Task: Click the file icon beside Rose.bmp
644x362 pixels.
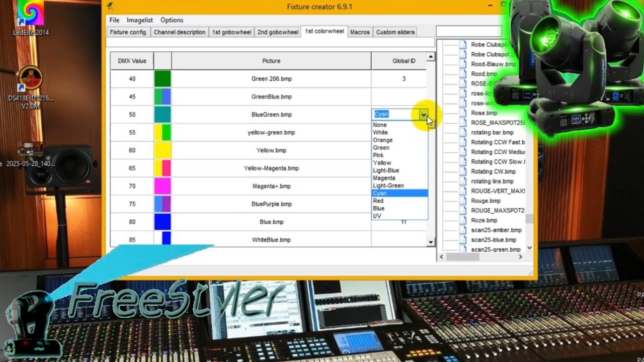Action: tap(463, 113)
